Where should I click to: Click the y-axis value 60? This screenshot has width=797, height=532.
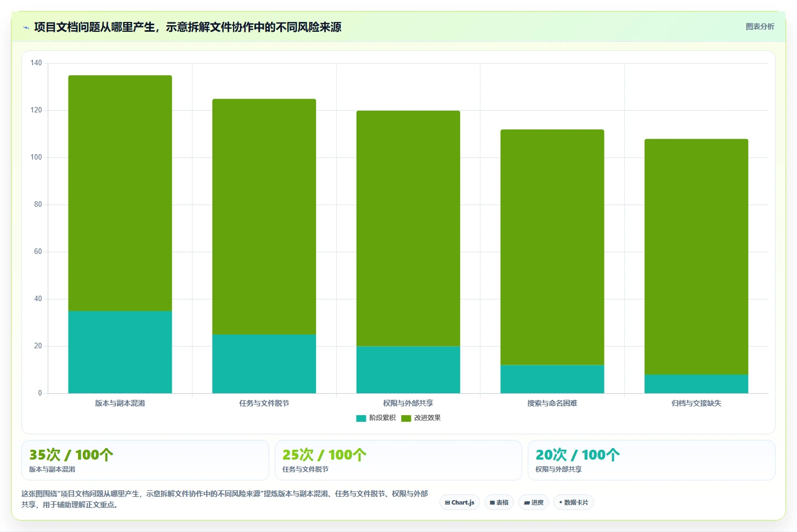(x=38, y=252)
